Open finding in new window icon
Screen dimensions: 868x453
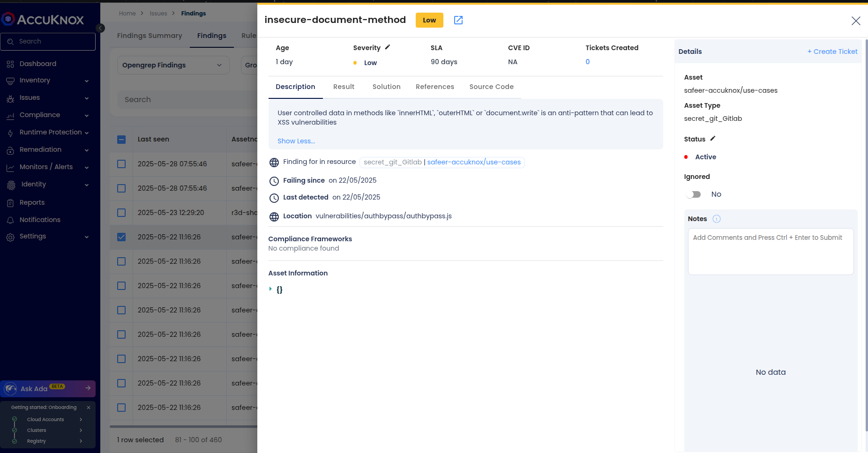click(458, 20)
